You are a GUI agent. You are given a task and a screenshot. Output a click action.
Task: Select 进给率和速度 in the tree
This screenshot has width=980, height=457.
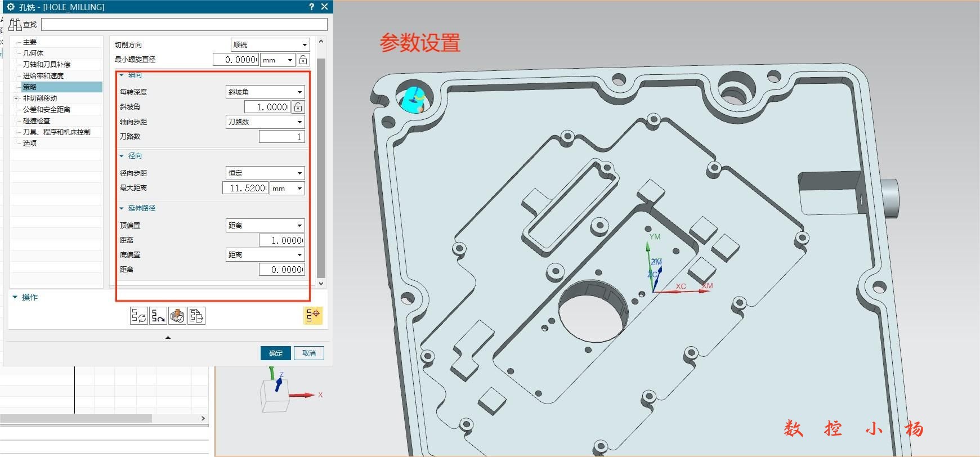click(43, 76)
